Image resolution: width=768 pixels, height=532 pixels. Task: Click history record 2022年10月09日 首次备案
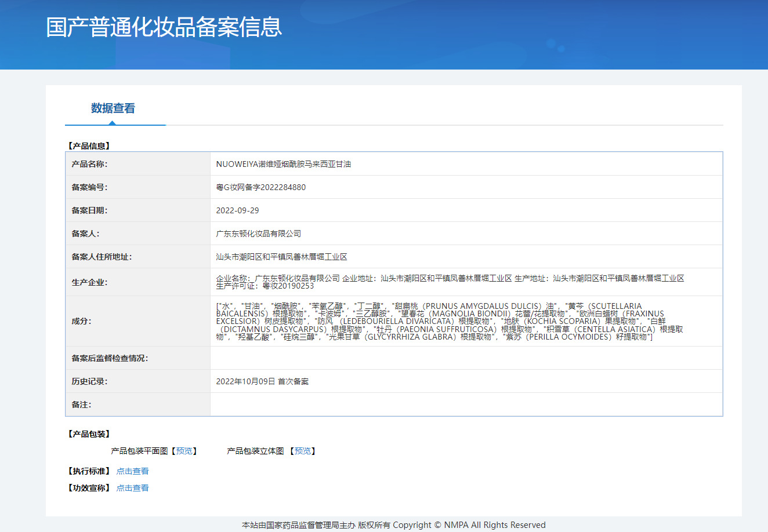point(262,381)
